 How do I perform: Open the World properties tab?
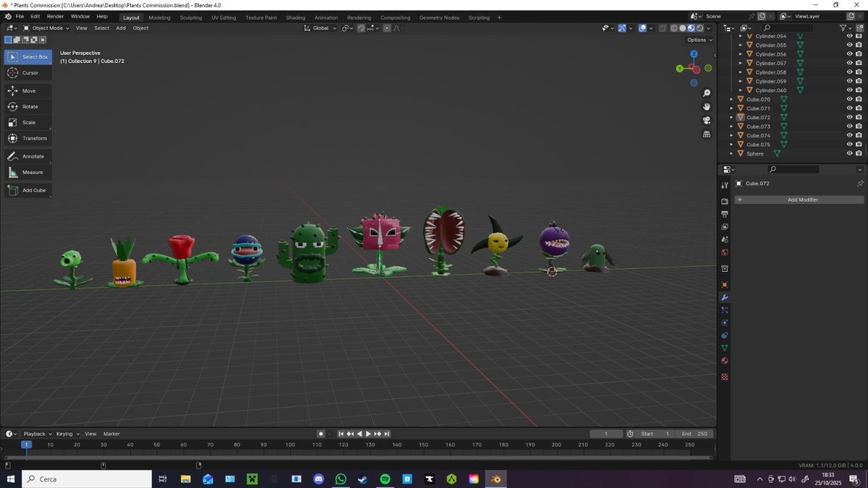tap(724, 252)
